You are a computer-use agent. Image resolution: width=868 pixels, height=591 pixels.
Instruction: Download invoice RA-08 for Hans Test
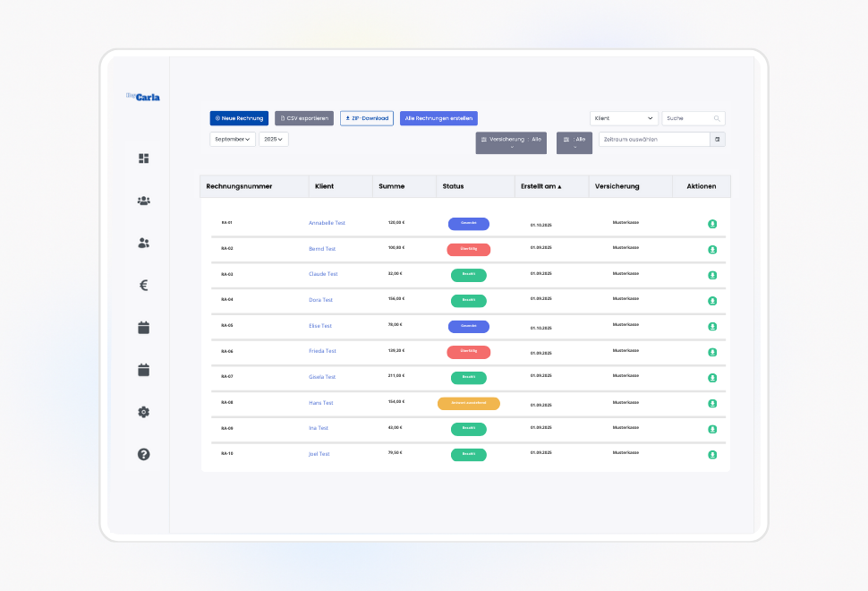tap(712, 403)
